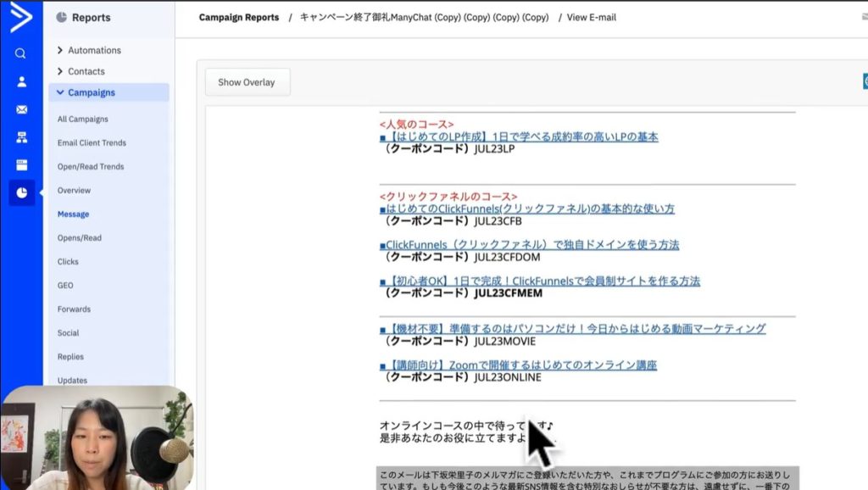Open Automations flowchart icon in sidebar
Viewport: 868px width, 490px height.
coord(21,137)
